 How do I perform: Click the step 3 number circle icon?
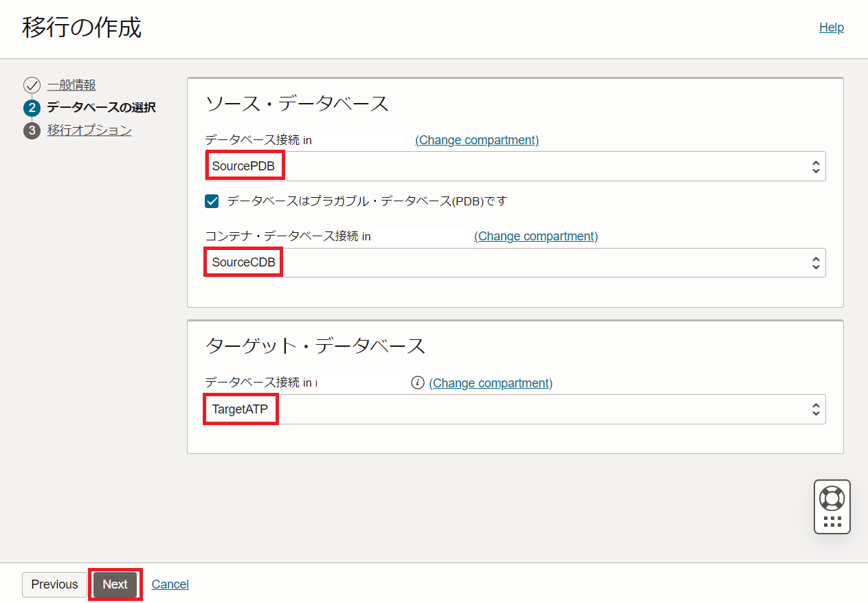click(x=32, y=130)
